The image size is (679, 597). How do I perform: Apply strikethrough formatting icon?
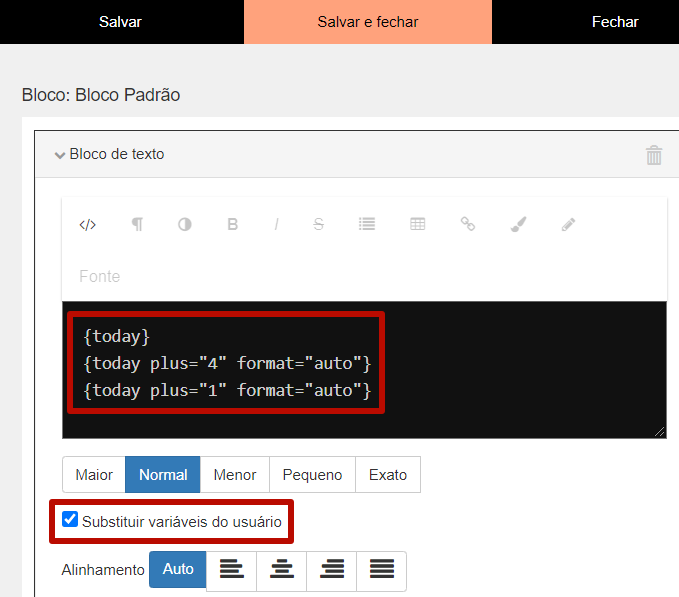pyautogui.click(x=318, y=224)
